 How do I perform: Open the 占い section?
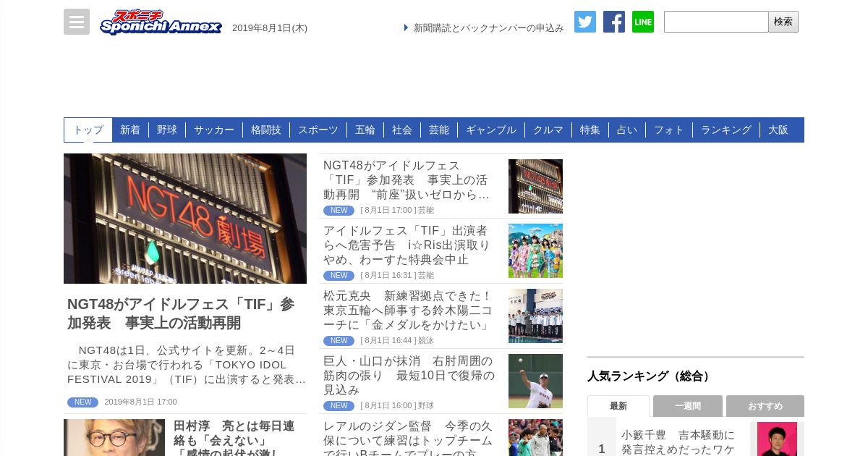point(627,130)
